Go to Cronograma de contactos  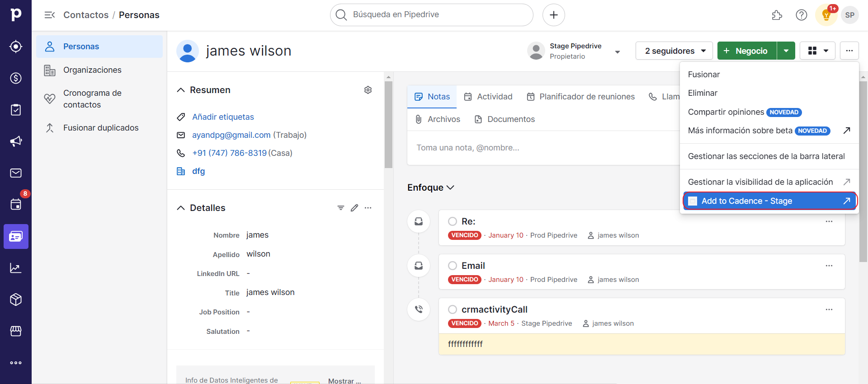coord(99,99)
